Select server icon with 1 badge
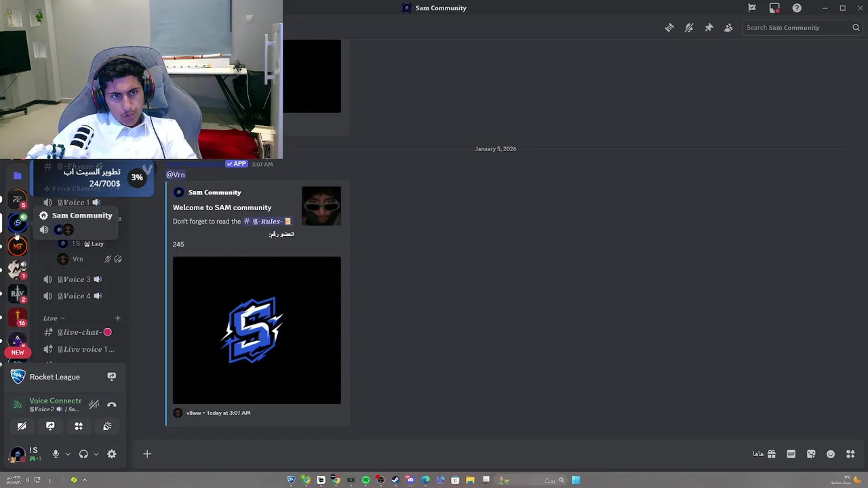The width and height of the screenshot is (868, 488). (18, 270)
